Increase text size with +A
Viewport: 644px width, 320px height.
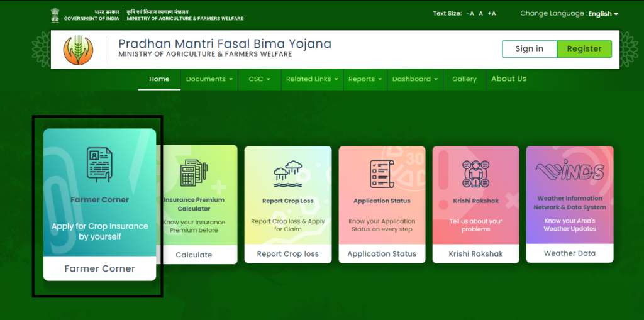492,14
